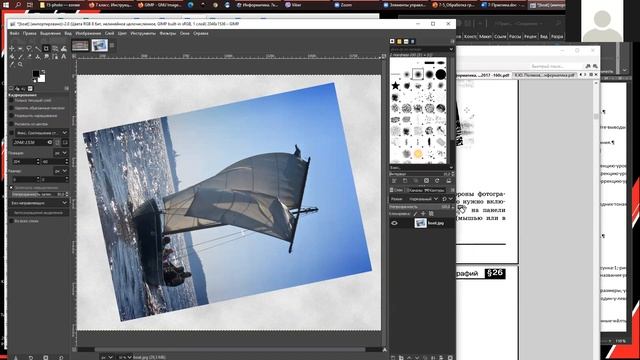Click the edit brush icon below brushes
The image size is (640, 360).
[x=394, y=181]
